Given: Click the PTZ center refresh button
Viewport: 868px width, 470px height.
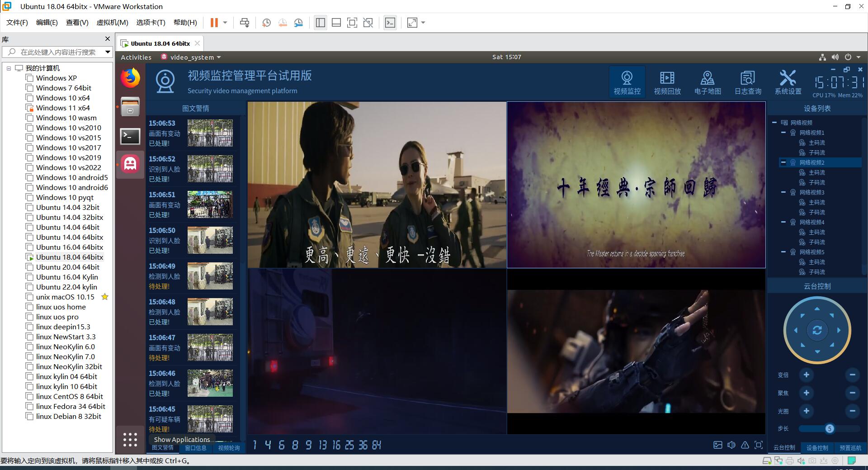Looking at the screenshot, I should (x=817, y=331).
